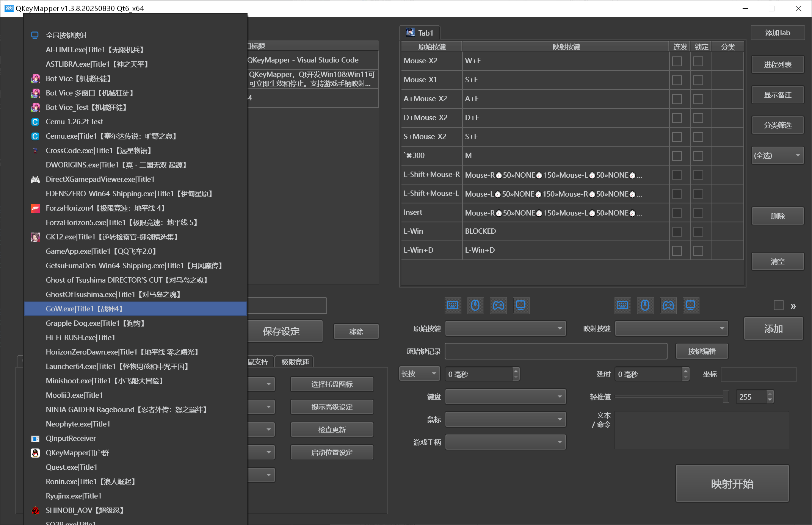812x525 pixels.
Task: Click gamepad icon above 原始按键 dropdown
Action: tap(498, 305)
